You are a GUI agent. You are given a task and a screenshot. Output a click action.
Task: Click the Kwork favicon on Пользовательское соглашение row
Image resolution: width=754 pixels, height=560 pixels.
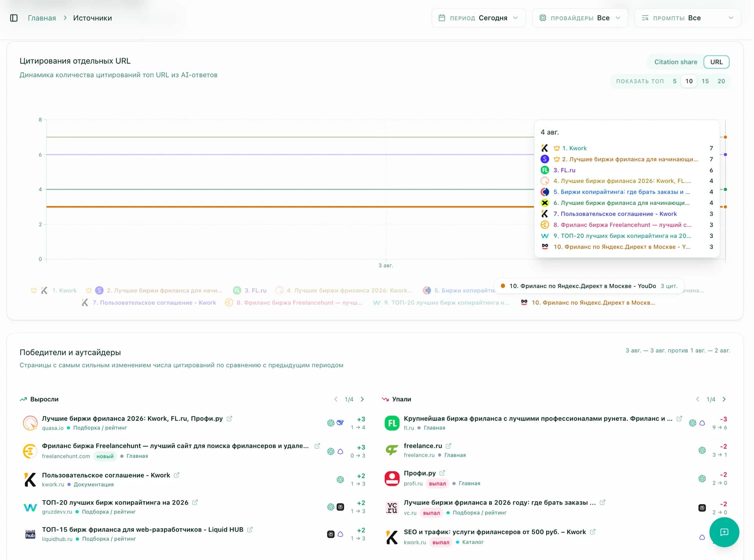point(30,479)
